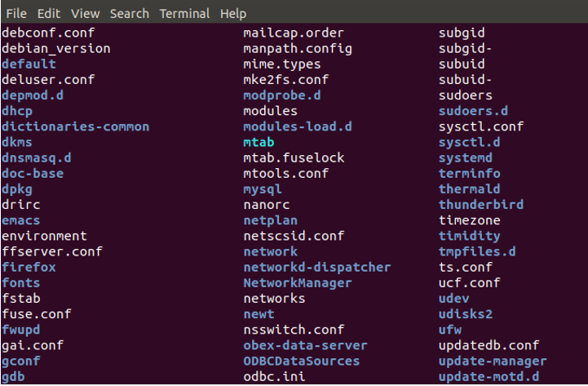Click the nsswitch.conf filename
Image resolution: width=588 pixels, height=386 pixels.
tap(294, 330)
